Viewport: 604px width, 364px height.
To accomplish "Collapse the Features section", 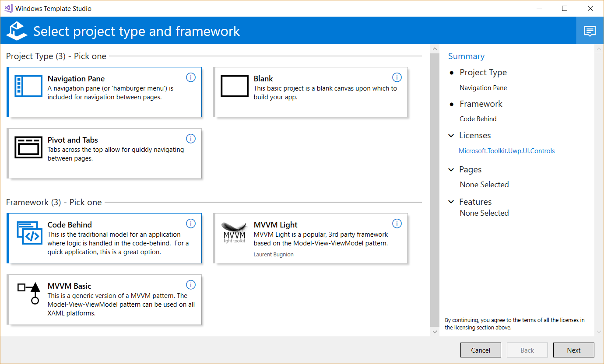I will [x=451, y=202].
